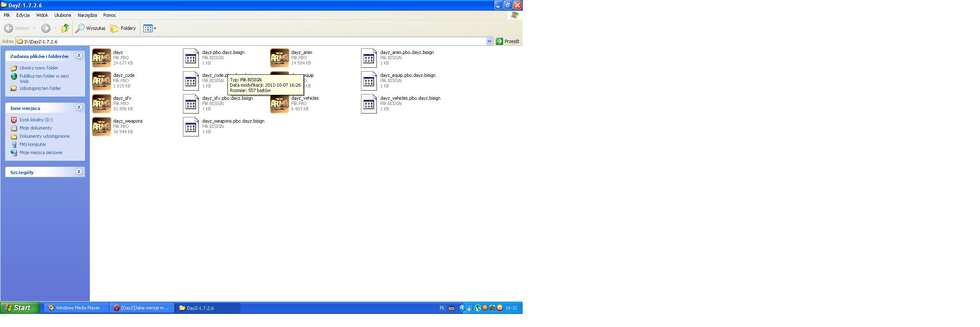
Task: Select the dayz_code PBO file icon
Action: click(102, 81)
